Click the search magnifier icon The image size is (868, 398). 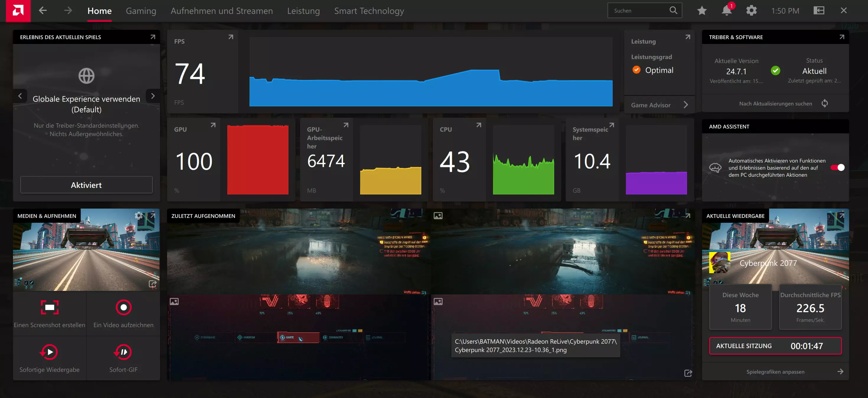point(673,10)
